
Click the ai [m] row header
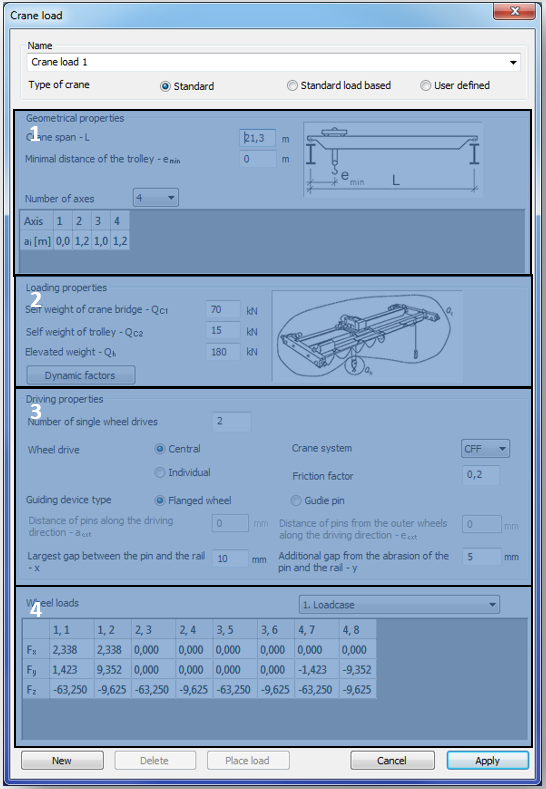pos(37,241)
